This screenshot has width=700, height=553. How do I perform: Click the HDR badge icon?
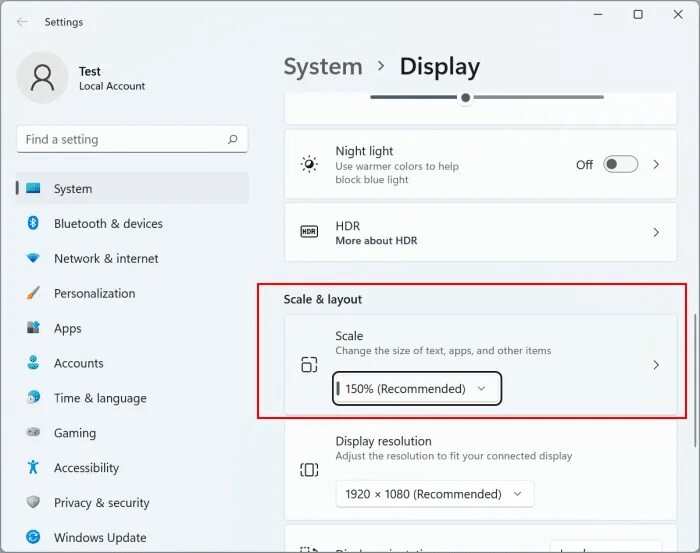[309, 232]
